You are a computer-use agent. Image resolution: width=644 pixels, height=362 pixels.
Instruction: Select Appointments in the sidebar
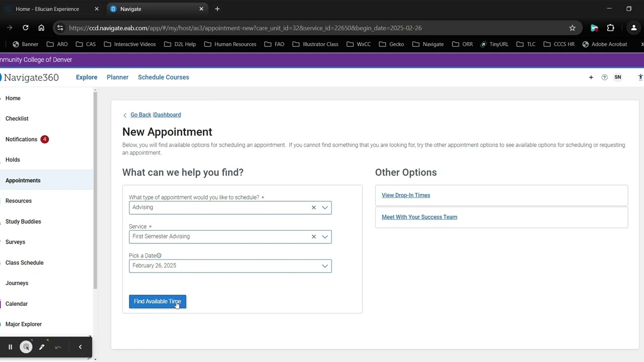click(x=46, y=180)
